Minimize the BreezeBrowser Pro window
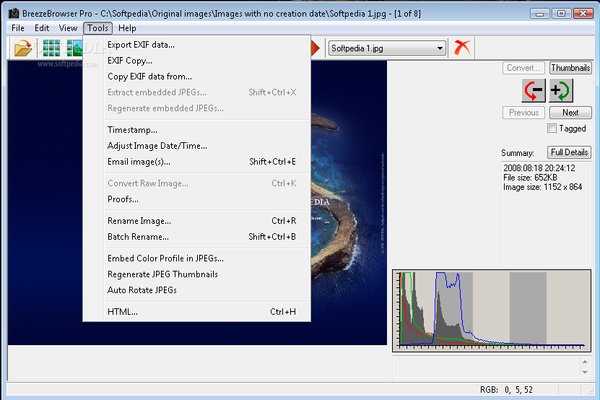The width and height of the screenshot is (600, 400). 540,14
